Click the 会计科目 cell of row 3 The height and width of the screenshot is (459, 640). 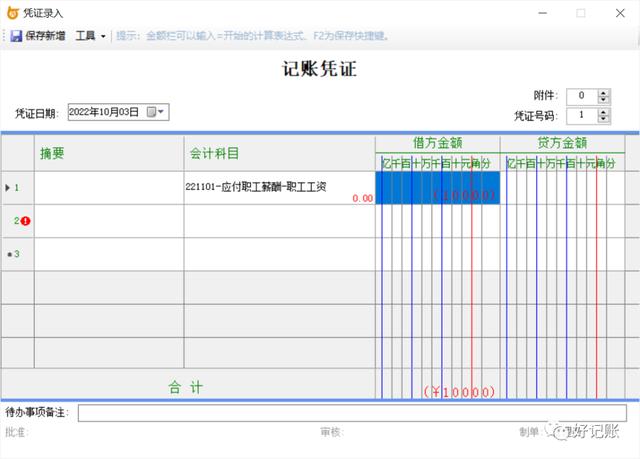[x=280, y=254]
